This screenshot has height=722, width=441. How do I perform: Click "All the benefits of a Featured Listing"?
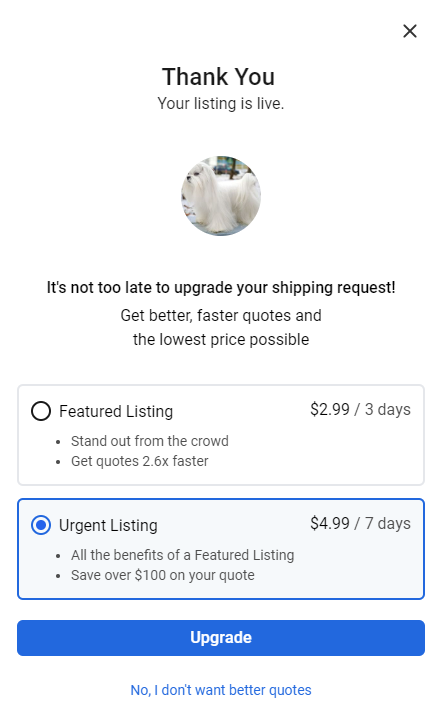point(182,555)
